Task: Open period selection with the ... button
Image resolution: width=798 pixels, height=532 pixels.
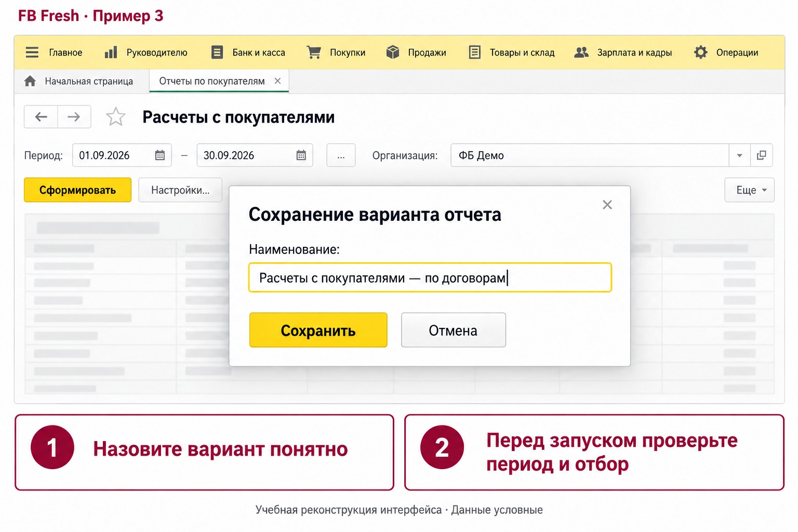Action: 341,155
